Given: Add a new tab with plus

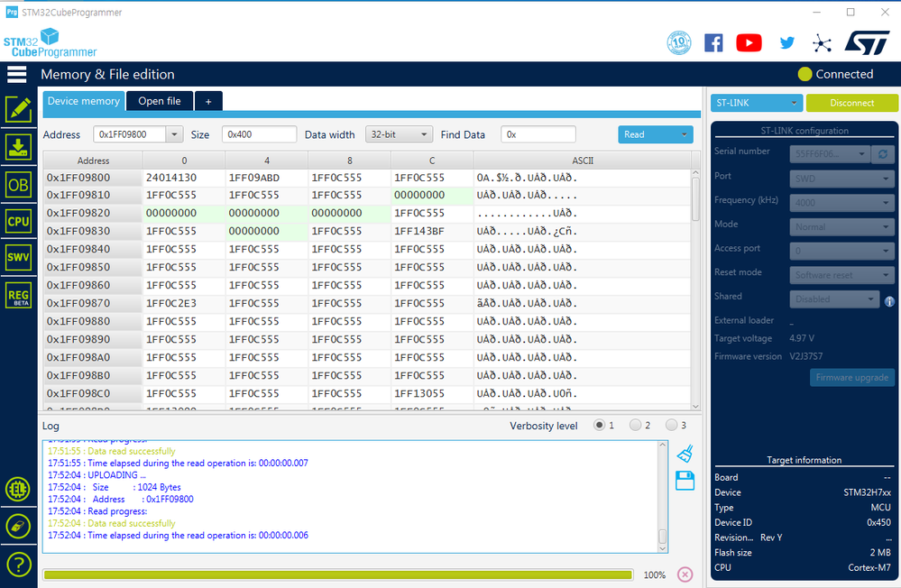Looking at the screenshot, I should (208, 102).
